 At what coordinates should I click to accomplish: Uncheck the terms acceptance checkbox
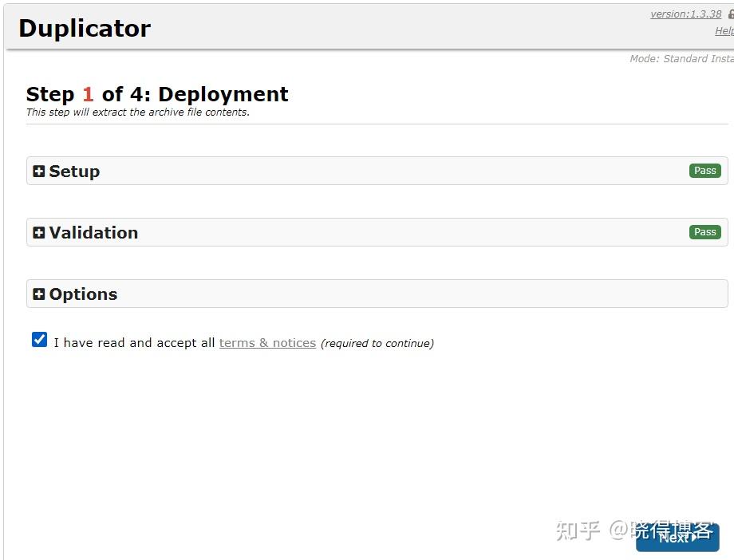point(39,340)
